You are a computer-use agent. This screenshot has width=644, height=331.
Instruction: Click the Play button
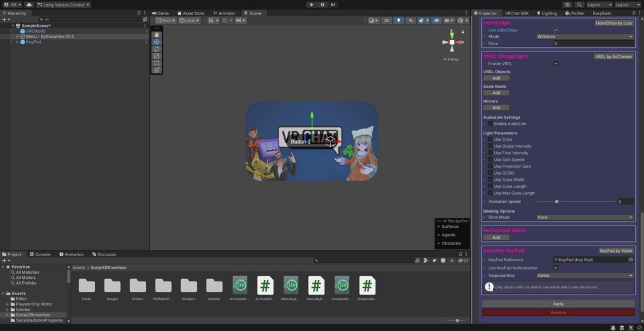(x=311, y=4)
